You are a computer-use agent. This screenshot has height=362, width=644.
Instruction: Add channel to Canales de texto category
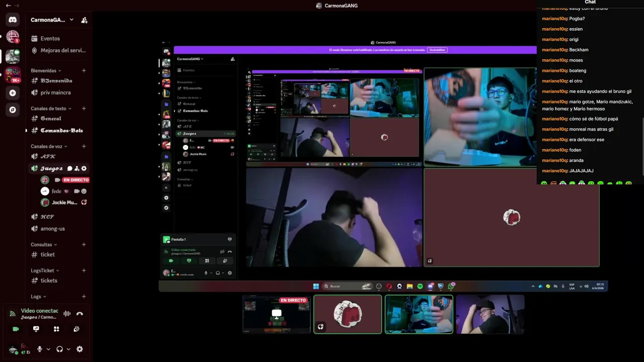pyautogui.click(x=84, y=109)
